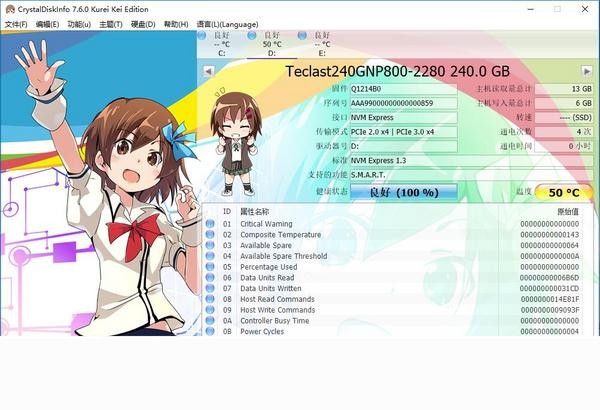This screenshot has width=600, height=410.
Task: Go to previous disk with left arrow
Action: [209, 71]
